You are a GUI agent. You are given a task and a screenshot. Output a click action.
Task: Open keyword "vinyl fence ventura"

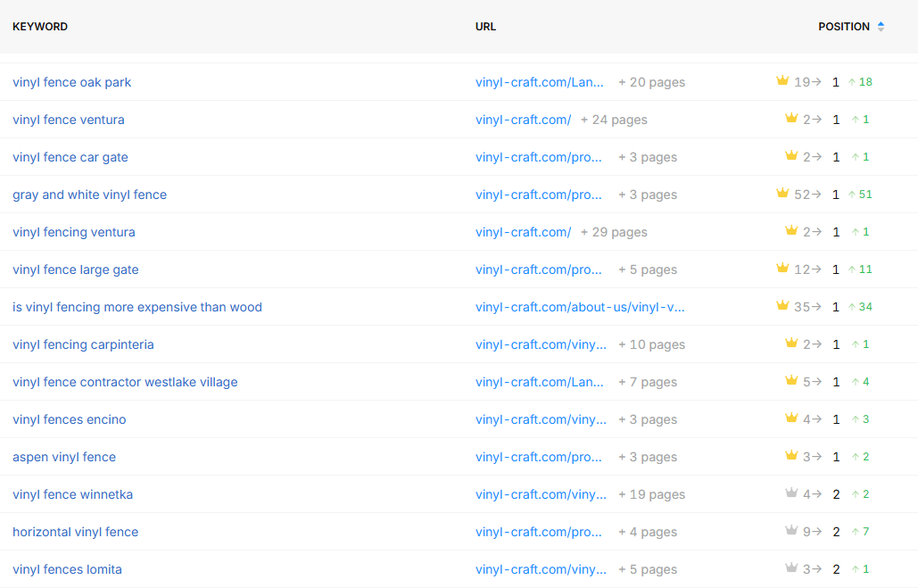(69, 120)
